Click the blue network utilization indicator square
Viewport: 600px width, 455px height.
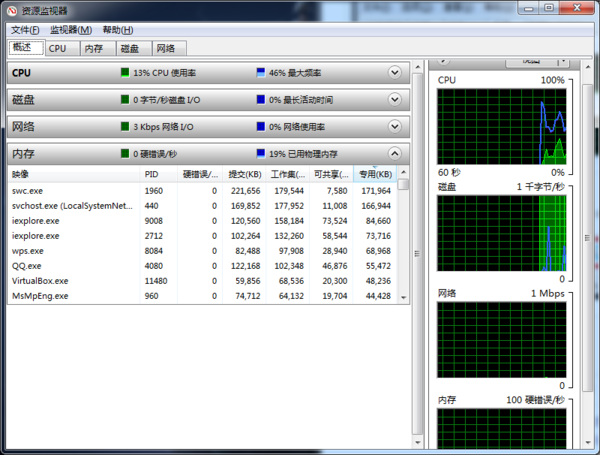[261, 127]
